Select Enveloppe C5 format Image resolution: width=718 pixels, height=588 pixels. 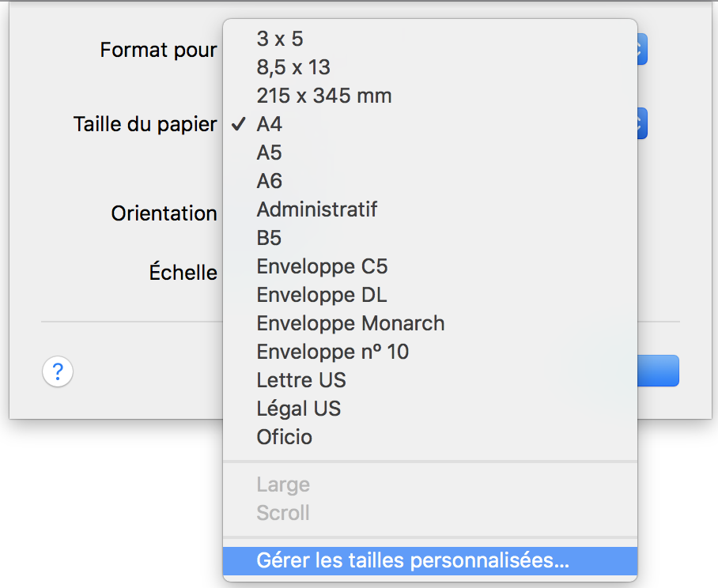pos(323,266)
